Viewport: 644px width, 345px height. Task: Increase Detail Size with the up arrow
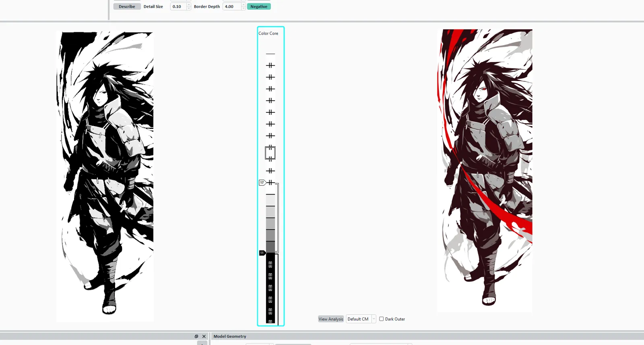pos(189,5)
